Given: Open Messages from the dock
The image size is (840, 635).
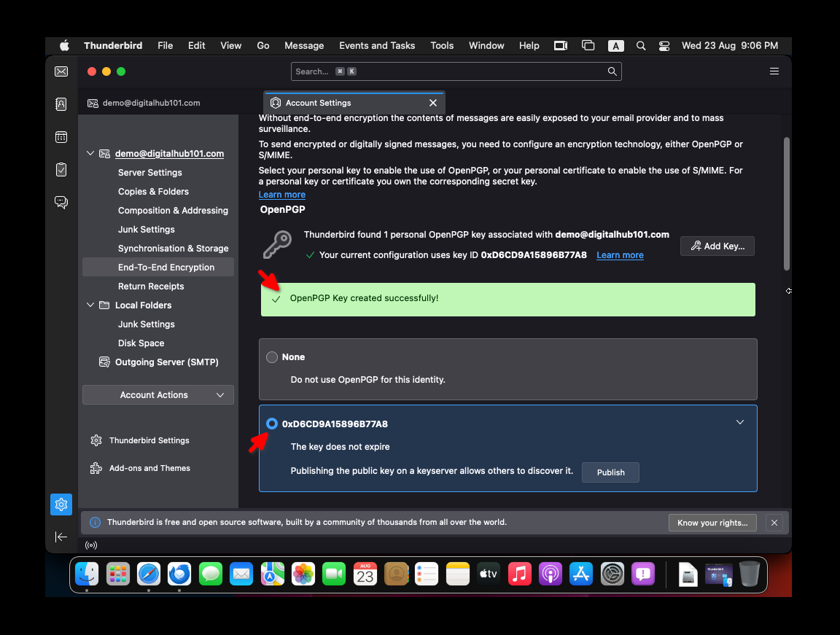Looking at the screenshot, I should pos(211,574).
